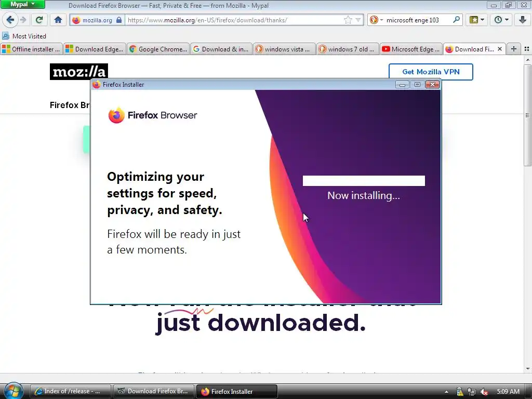
Task: Click the page's vertical scrollbar thumb
Action: 528,115
